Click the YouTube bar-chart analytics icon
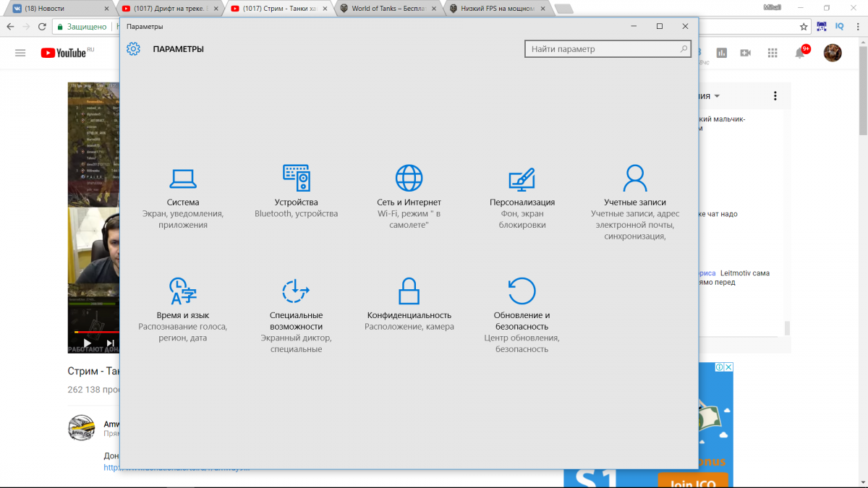Viewport: 868px width, 488px height. point(721,53)
